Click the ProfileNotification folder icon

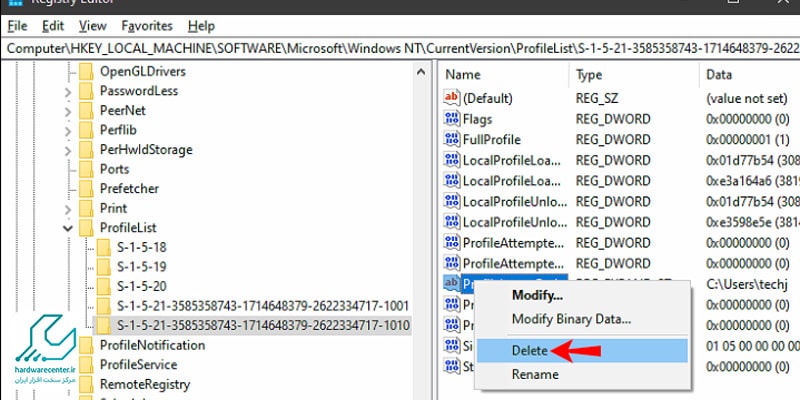click(86, 345)
